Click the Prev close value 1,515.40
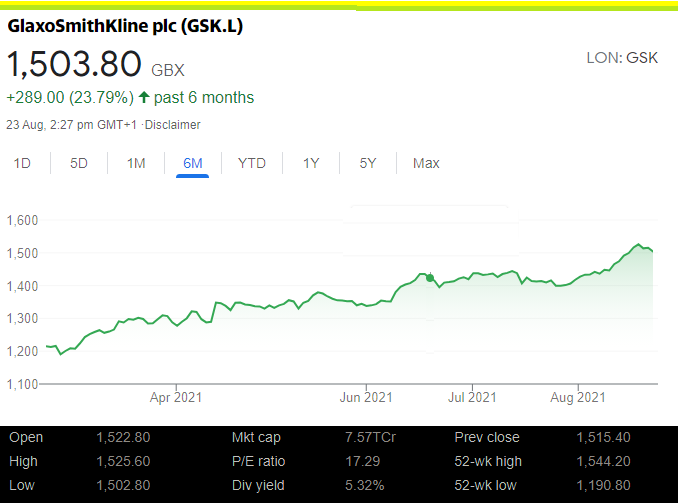This screenshot has height=503, width=678. (x=603, y=437)
